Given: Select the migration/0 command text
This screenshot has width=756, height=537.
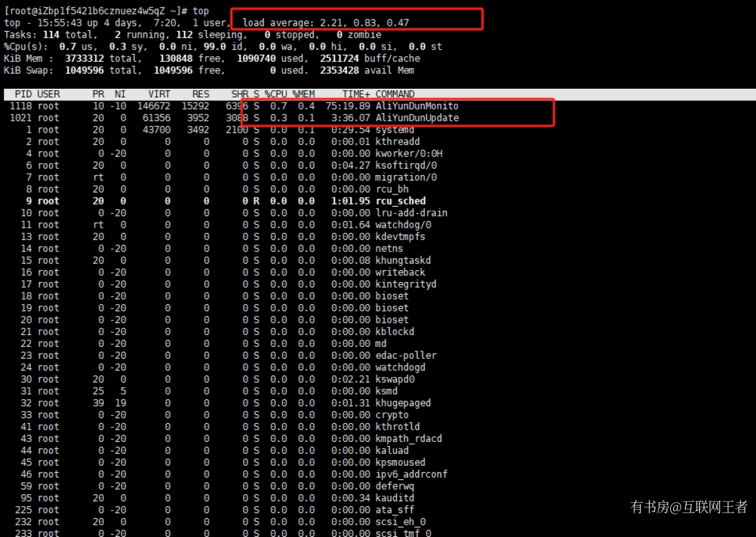Looking at the screenshot, I should (406, 178).
